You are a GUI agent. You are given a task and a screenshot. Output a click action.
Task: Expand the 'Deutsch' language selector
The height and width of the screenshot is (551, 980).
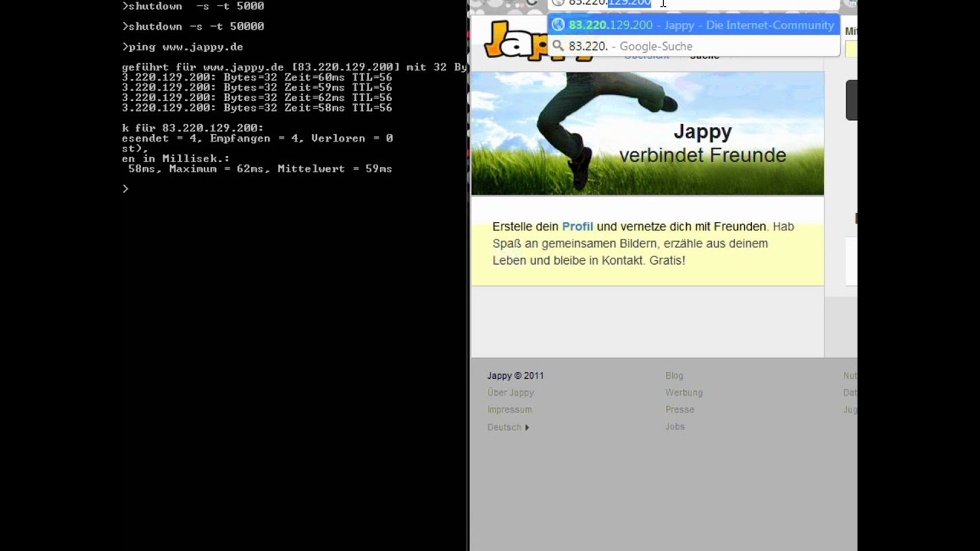(508, 427)
